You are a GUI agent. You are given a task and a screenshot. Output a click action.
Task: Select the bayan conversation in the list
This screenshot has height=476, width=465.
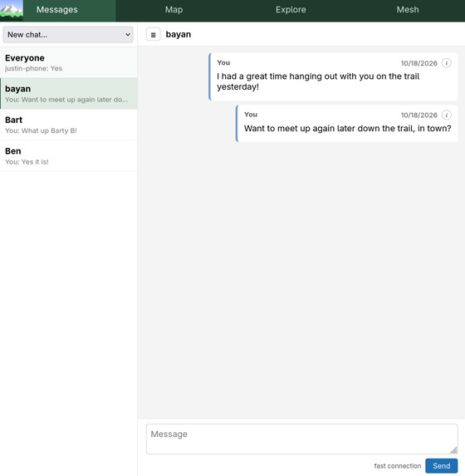coord(69,94)
